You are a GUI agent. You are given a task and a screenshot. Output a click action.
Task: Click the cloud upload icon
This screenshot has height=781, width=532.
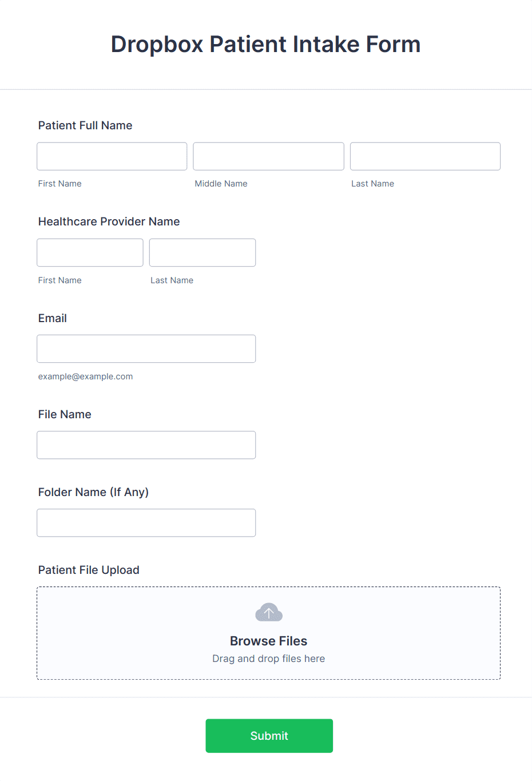pyautogui.click(x=269, y=612)
